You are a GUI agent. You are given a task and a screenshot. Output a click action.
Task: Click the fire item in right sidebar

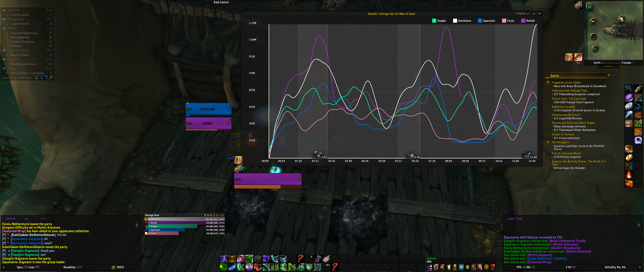point(629,174)
